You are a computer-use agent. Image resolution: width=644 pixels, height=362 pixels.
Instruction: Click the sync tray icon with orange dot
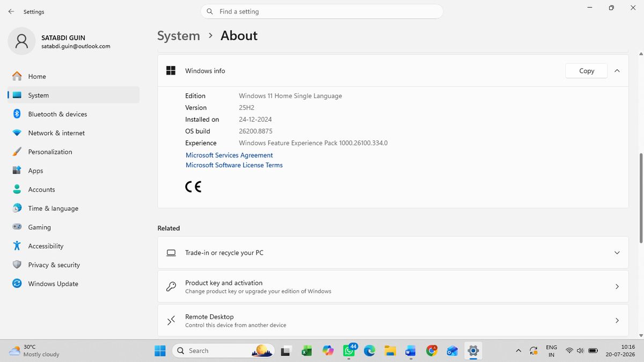[533, 351]
